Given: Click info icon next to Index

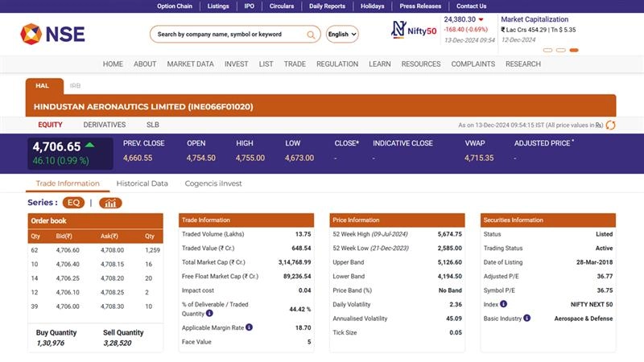Looking at the screenshot, I should click(x=503, y=304).
